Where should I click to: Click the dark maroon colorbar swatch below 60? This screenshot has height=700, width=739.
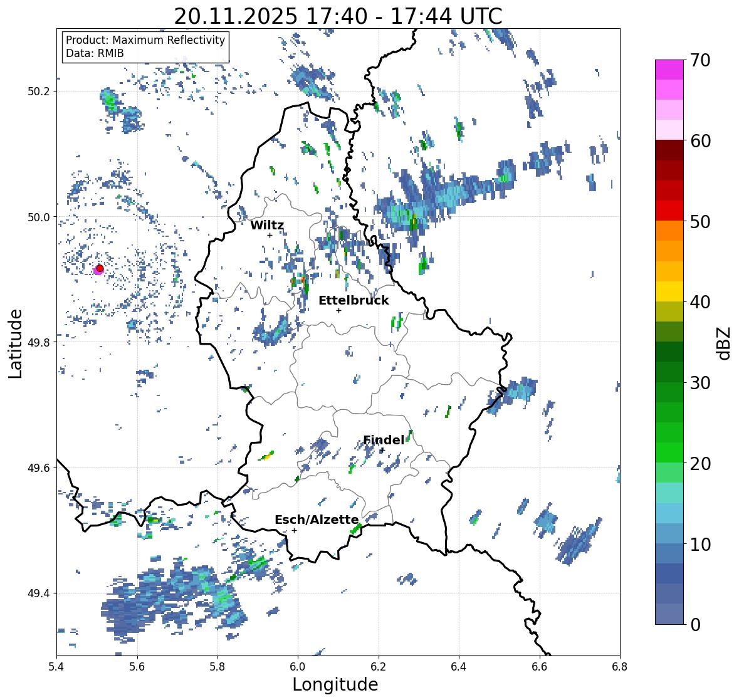tap(669, 150)
